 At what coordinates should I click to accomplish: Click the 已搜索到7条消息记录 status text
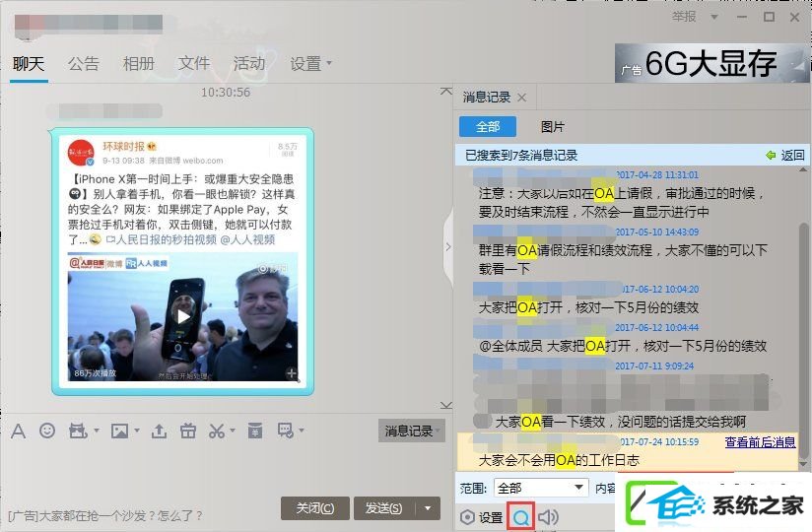pos(521,155)
